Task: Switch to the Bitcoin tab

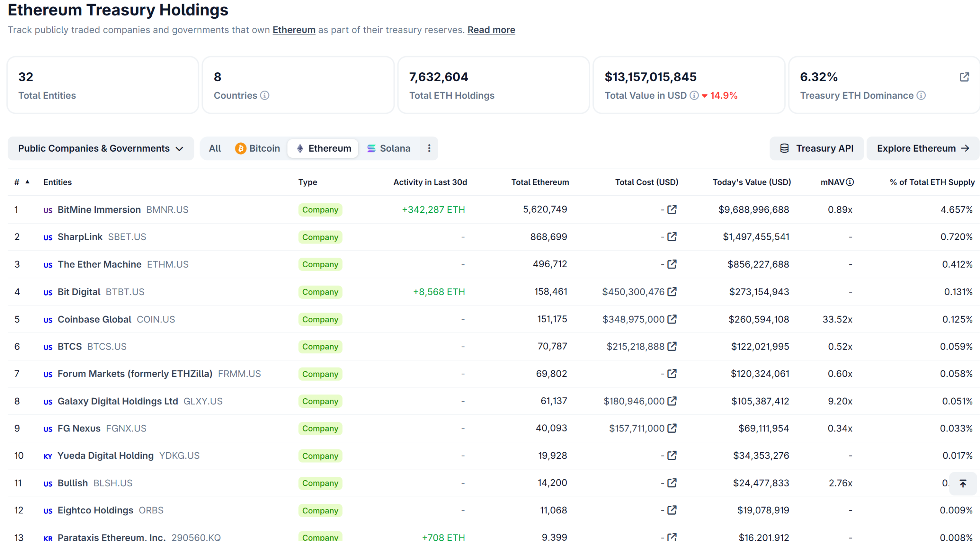Action: 257,148
